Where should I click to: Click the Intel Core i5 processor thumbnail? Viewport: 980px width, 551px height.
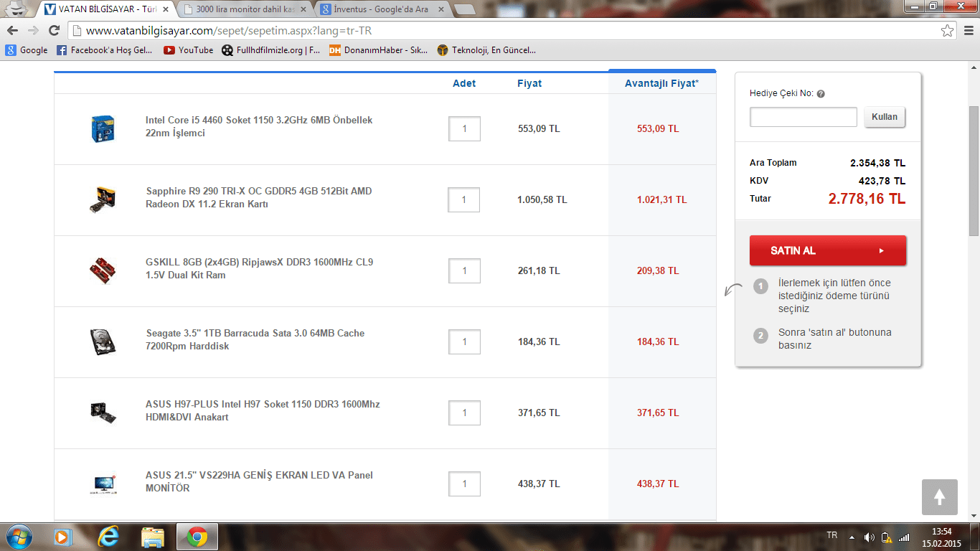(x=103, y=128)
